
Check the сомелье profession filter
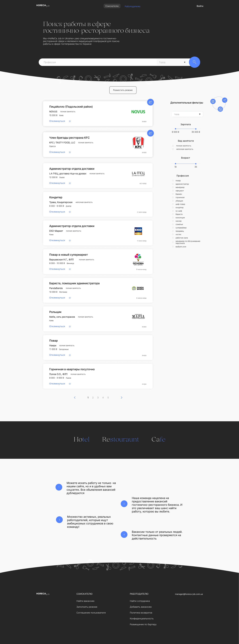pos(173,224)
